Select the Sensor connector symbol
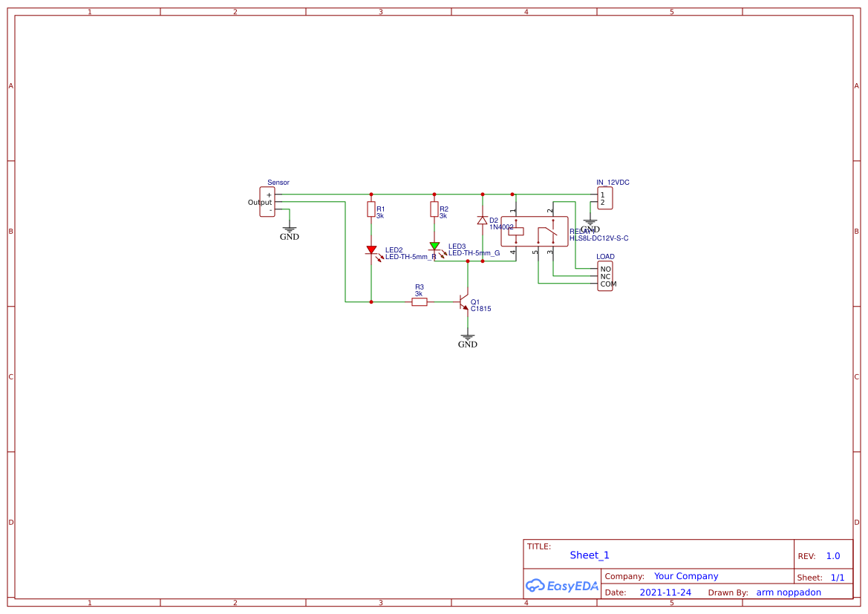This screenshot has height=614, width=868. click(267, 202)
